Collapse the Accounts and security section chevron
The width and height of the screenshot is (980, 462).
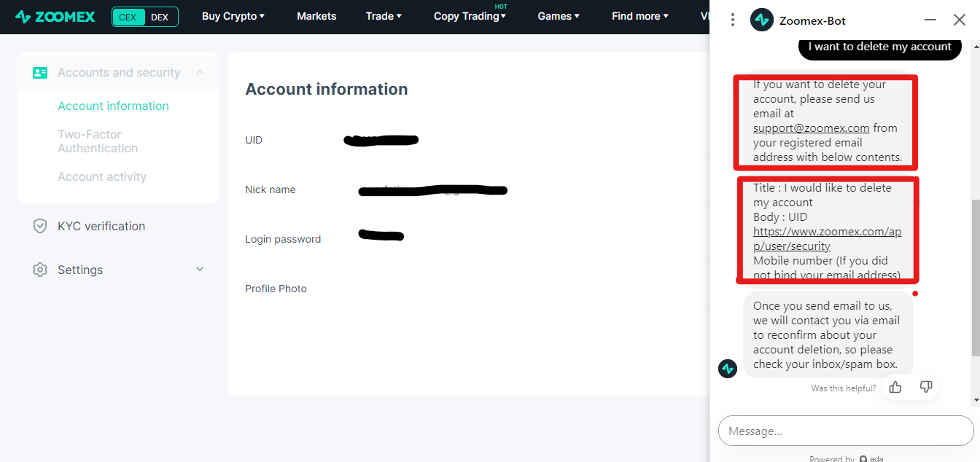point(200,72)
